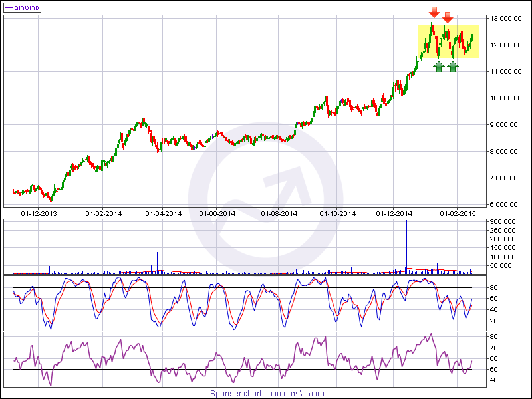532x399 pixels.
Task: Click the left green up arrow marker
Action: [438, 66]
